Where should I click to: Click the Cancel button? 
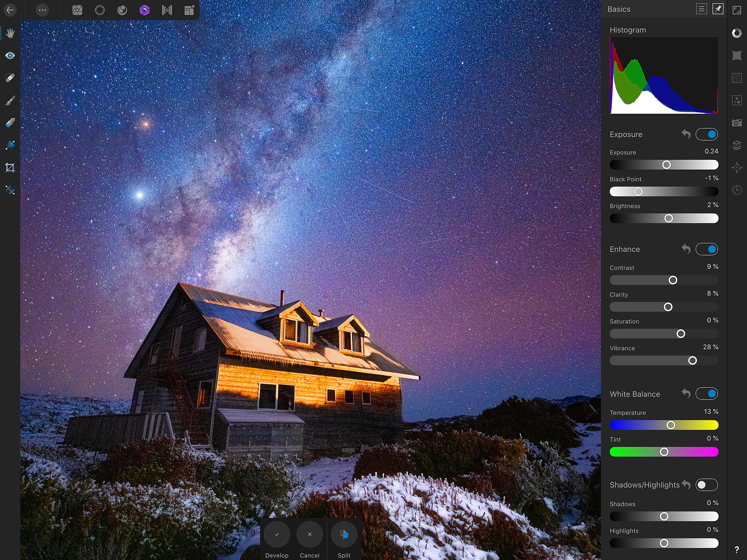click(309, 534)
